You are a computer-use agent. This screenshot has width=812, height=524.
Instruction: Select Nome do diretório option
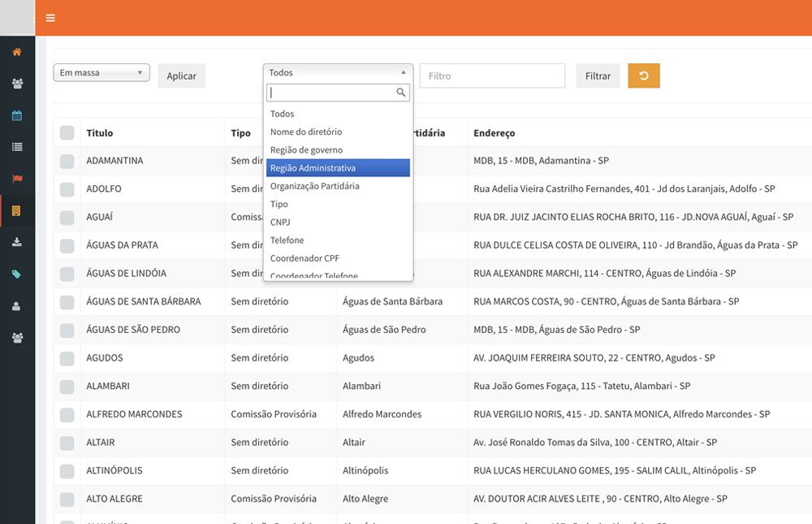pyautogui.click(x=338, y=132)
